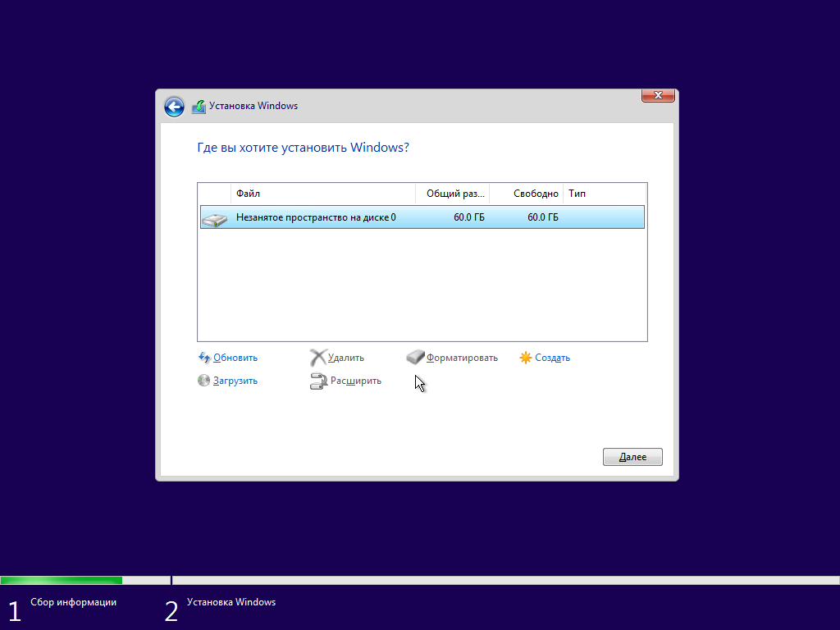Open the Обновить link
This screenshot has width=840, height=630.
click(x=235, y=358)
